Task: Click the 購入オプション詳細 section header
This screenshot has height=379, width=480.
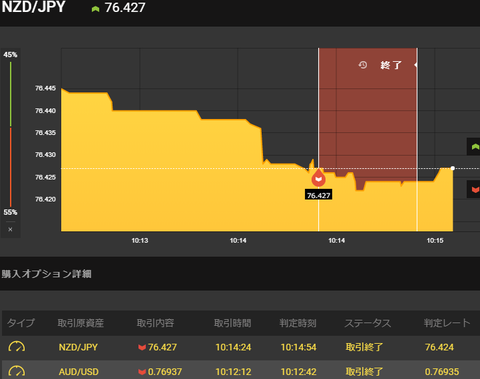Action: click(46, 274)
